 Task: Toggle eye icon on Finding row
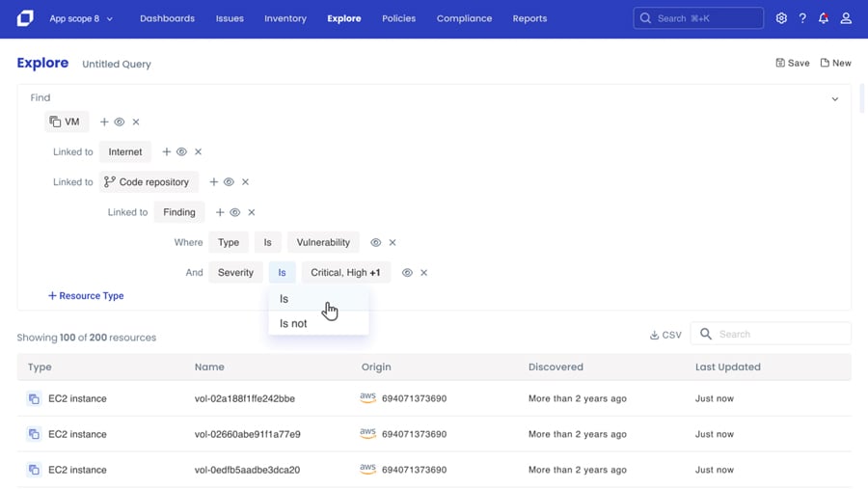click(x=234, y=212)
